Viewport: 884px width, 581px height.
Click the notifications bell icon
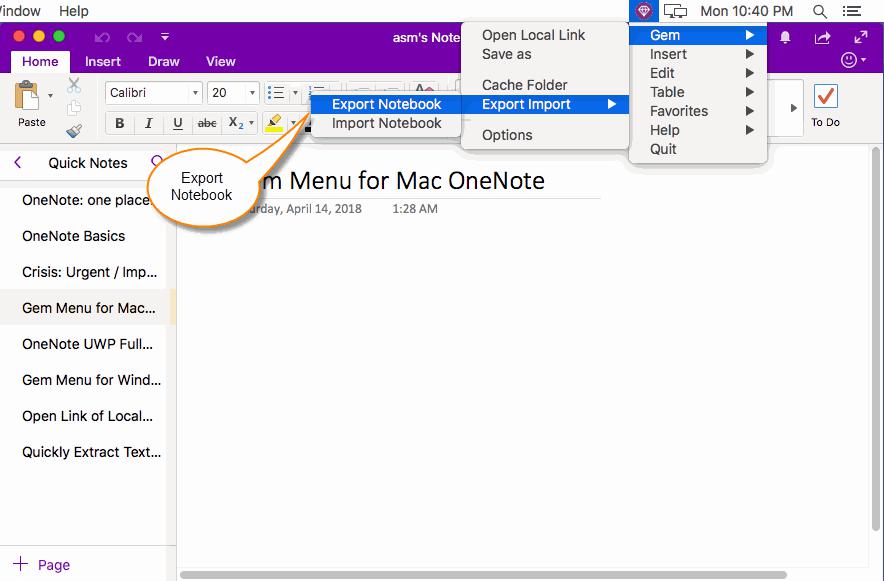[784, 37]
